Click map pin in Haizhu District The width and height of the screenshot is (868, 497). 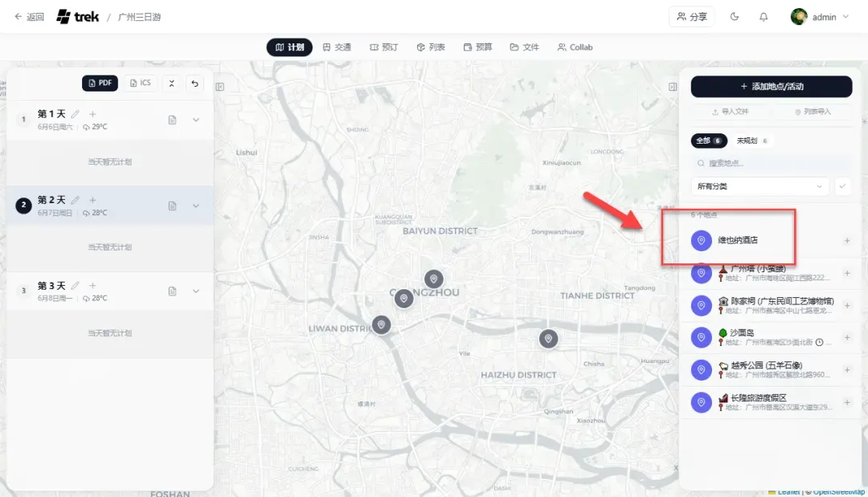(x=548, y=338)
